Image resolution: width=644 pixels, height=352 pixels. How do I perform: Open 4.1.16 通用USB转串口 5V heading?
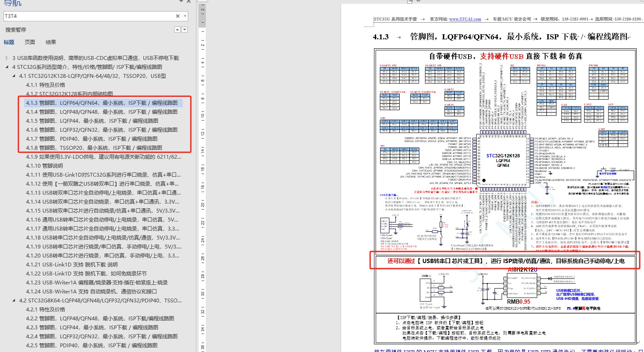pos(102,220)
